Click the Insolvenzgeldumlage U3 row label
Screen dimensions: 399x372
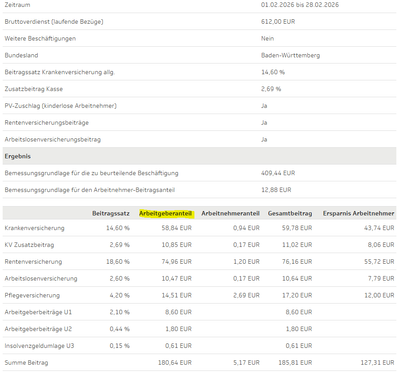(x=39, y=346)
